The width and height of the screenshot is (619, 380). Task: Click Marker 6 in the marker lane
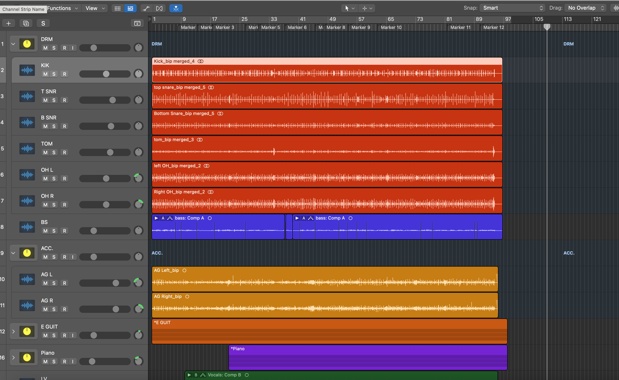(297, 28)
